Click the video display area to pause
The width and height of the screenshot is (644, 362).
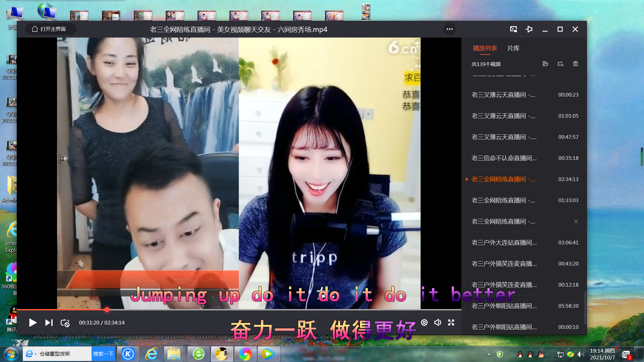239,173
